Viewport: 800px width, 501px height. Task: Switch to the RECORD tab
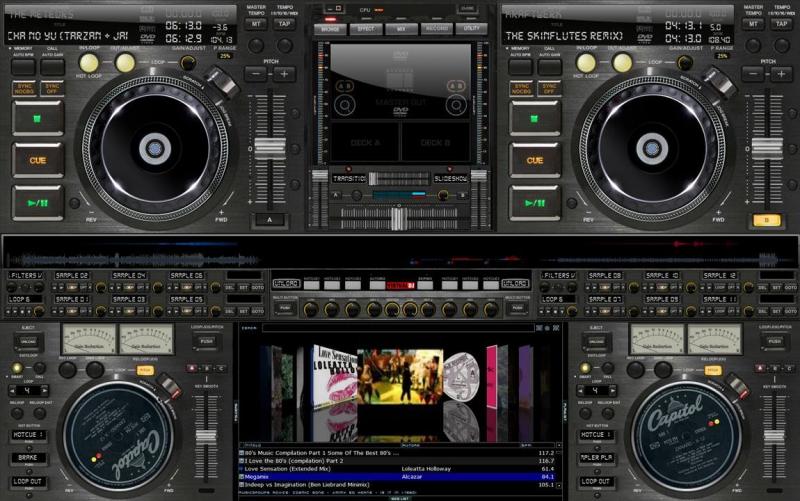pos(435,30)
